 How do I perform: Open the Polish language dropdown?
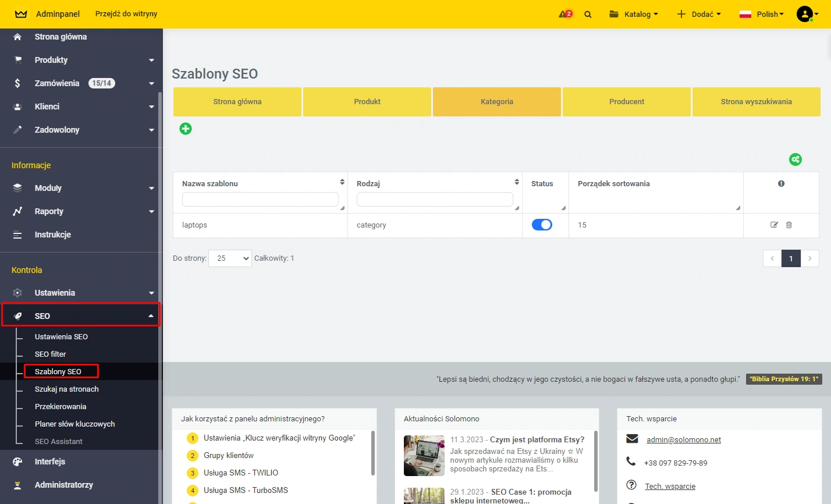(x=762, y=14)
